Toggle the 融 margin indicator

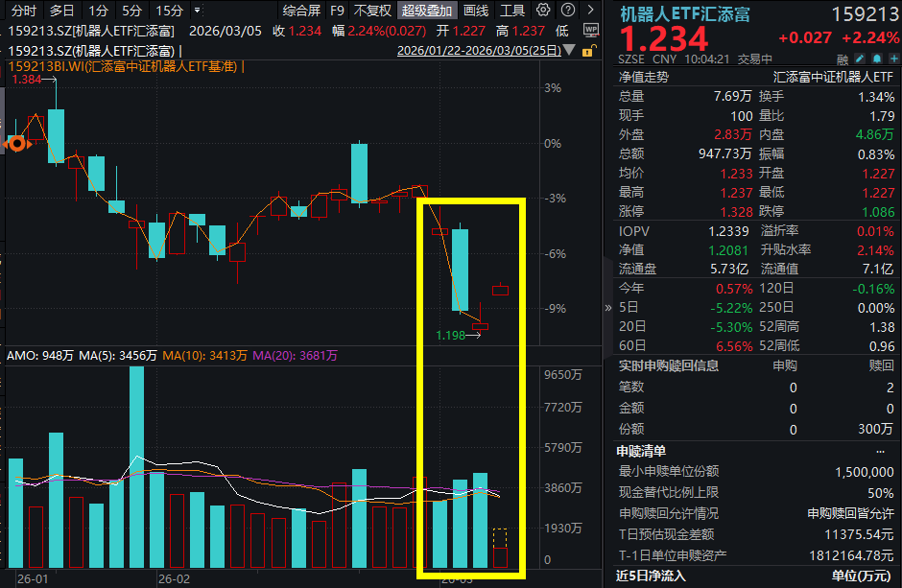(x=842, y=59)
